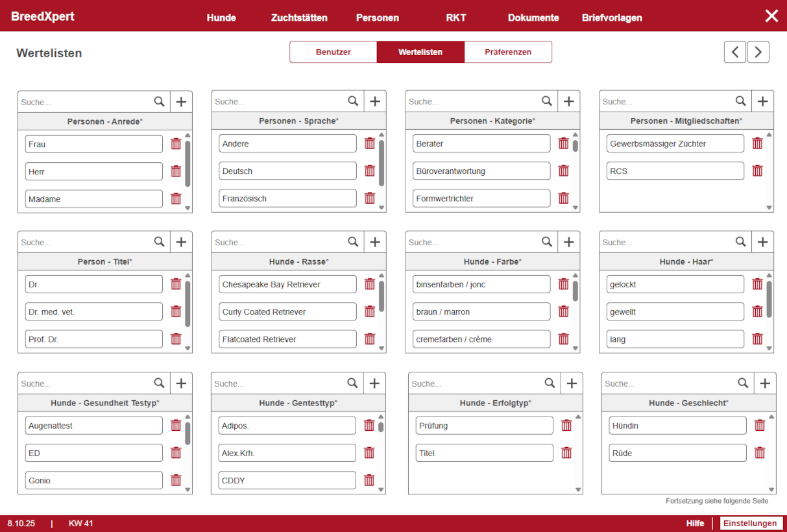The height and width of the screenshot is (532, 787).
Task: Open the Zuchtstätten menu
Action: tap(299, 18)
